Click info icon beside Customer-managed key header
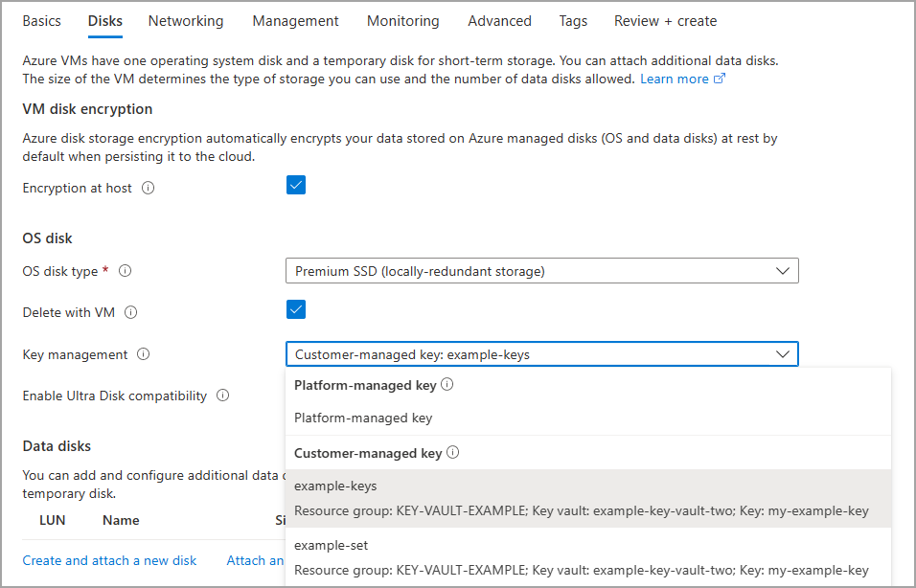The height and width of the screenshot is (588, 916). pyautogui.click(x=452, y=453)
